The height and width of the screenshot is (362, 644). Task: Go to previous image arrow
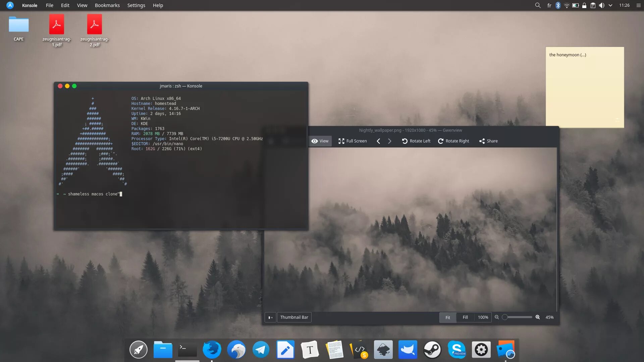378,141
